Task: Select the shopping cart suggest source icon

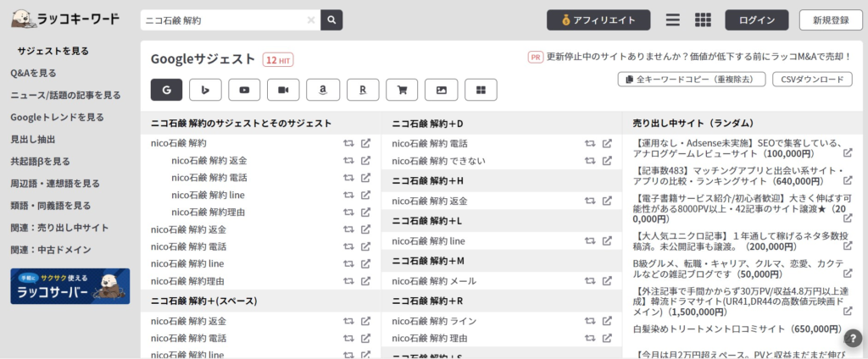Action: coord(402,90)
